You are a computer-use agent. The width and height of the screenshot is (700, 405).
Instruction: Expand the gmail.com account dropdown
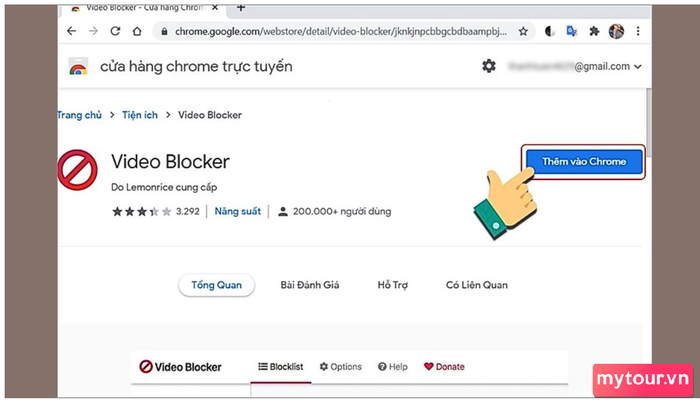[x=638, y=67]
